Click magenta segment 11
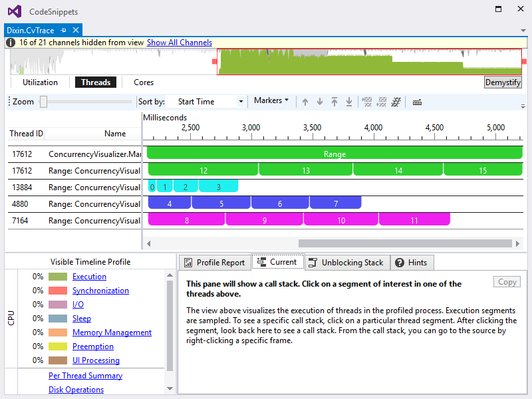This screenshot has height=399, width=532. 414,219
